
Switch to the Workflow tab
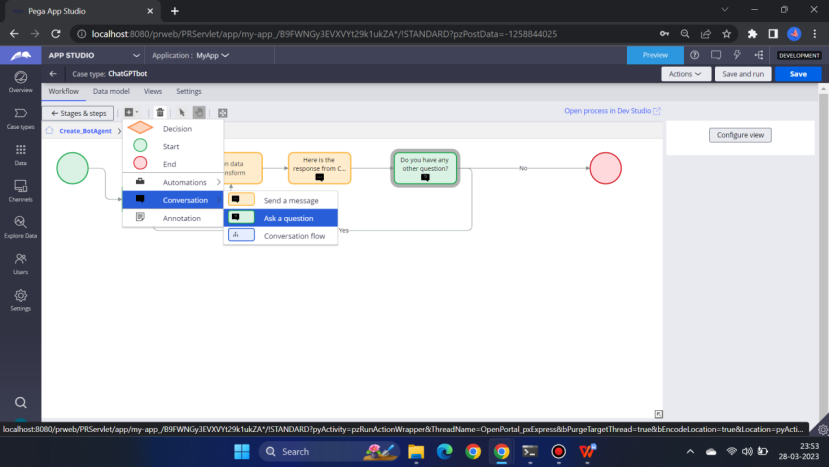coord(64,92)
